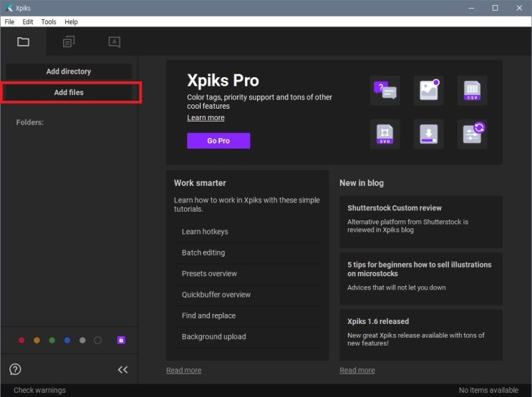This screenshot has width=532, height=397.
Task: Click the Add files button
Action: click(x=69, y=92)
